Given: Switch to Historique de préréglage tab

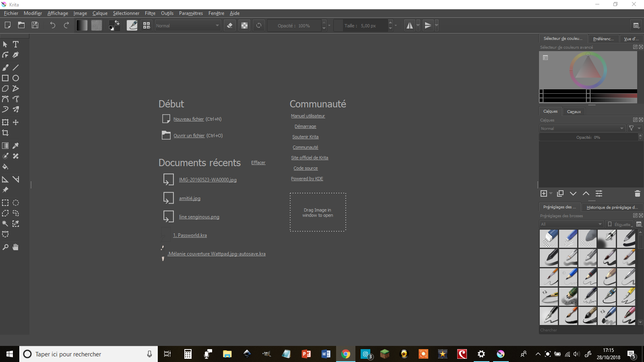Looking at the screenshot, I should [x=612, y=207].
